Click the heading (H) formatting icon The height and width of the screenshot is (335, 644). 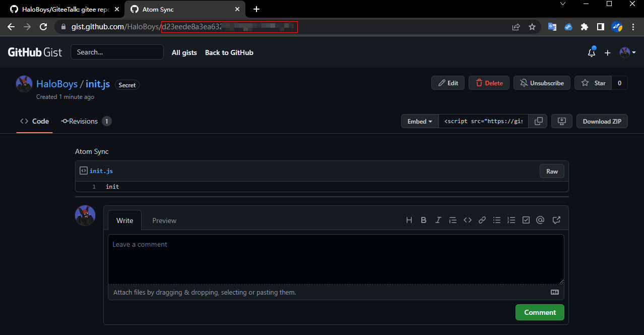pos(409,220)
